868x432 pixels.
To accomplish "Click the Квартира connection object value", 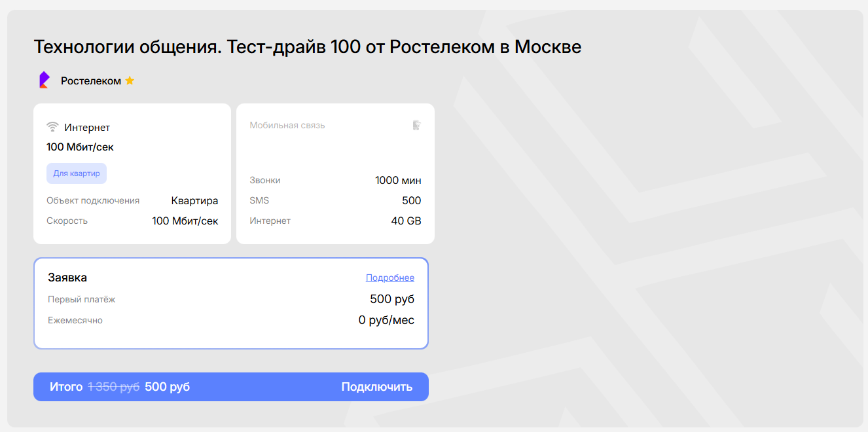I will pos(194,201).
